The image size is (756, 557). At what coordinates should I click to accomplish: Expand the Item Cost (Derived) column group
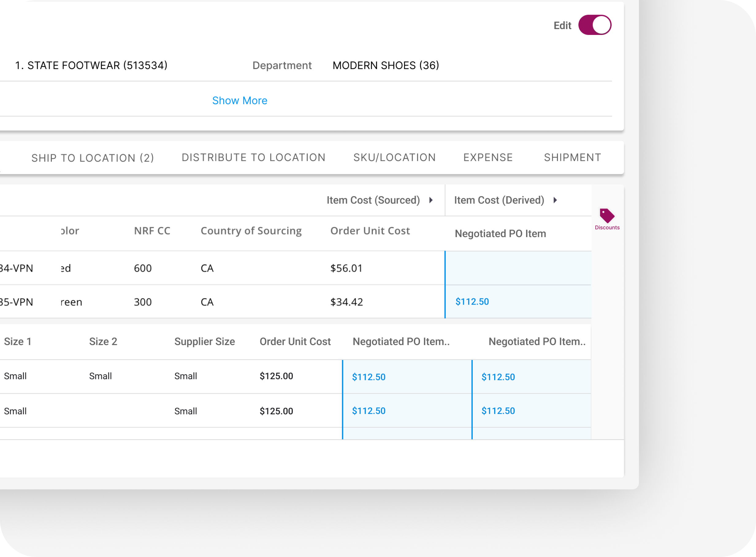(x=555, y=200)
